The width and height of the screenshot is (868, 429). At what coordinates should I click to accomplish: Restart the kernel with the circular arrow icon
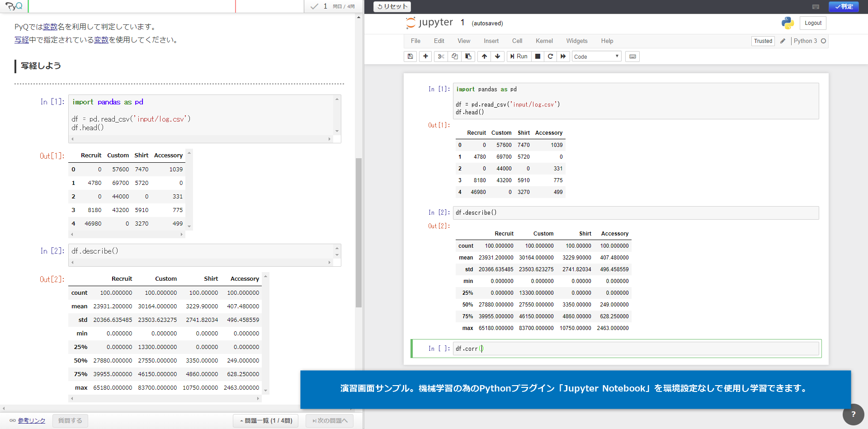[550, 57]
